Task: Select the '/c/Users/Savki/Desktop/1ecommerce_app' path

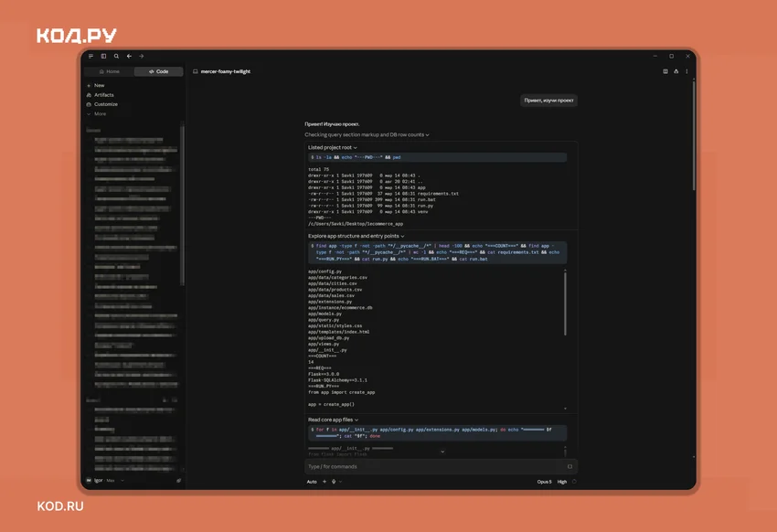Action: pos(356,224)
